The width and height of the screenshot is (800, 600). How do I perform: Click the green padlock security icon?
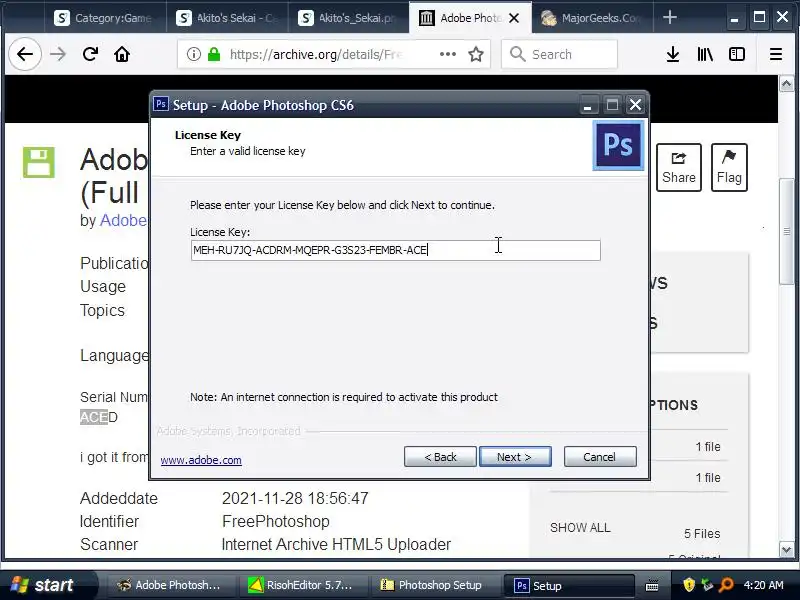pos(214,54)
